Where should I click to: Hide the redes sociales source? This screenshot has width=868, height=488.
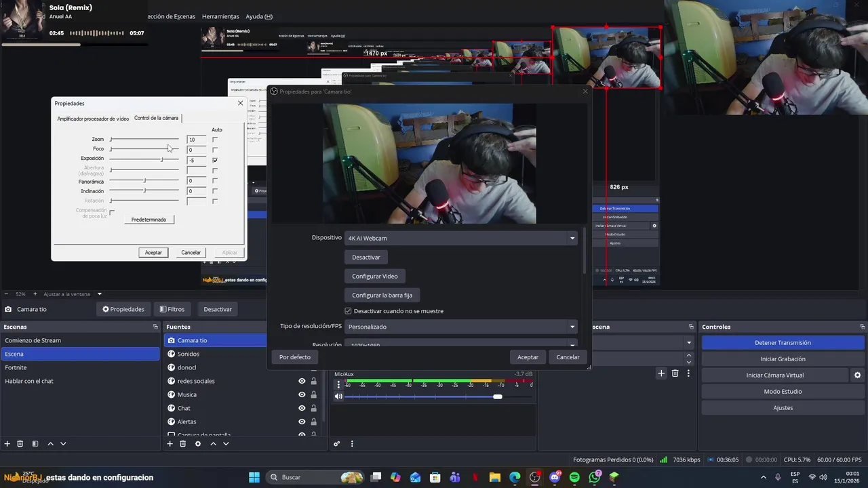point(302,381)
